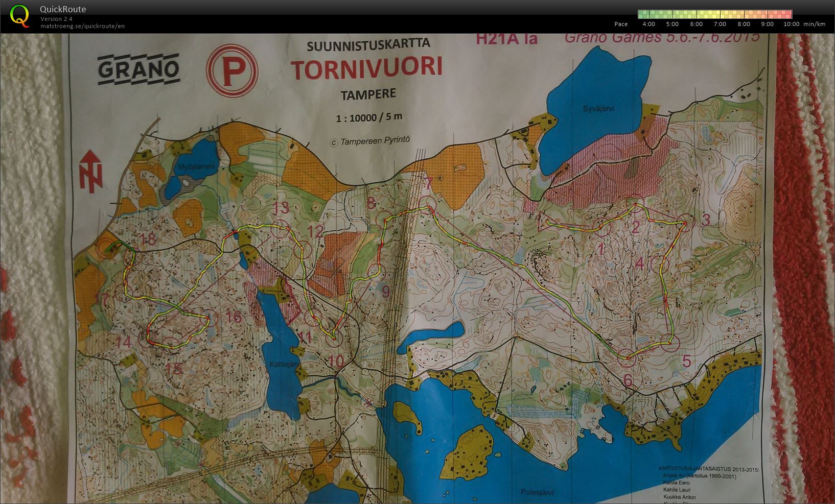Click control number 7 on the map
835x504 pixels.
(x=428, y=183)
